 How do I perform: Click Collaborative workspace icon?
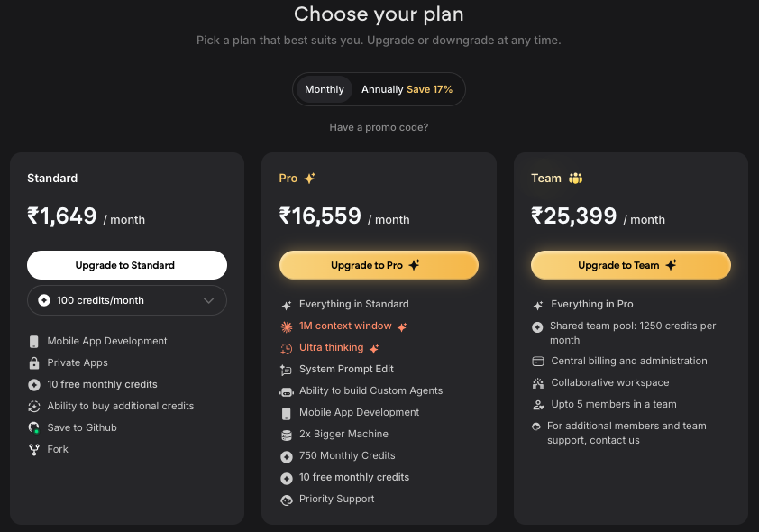pyautogui.click(x=538, y=383)
